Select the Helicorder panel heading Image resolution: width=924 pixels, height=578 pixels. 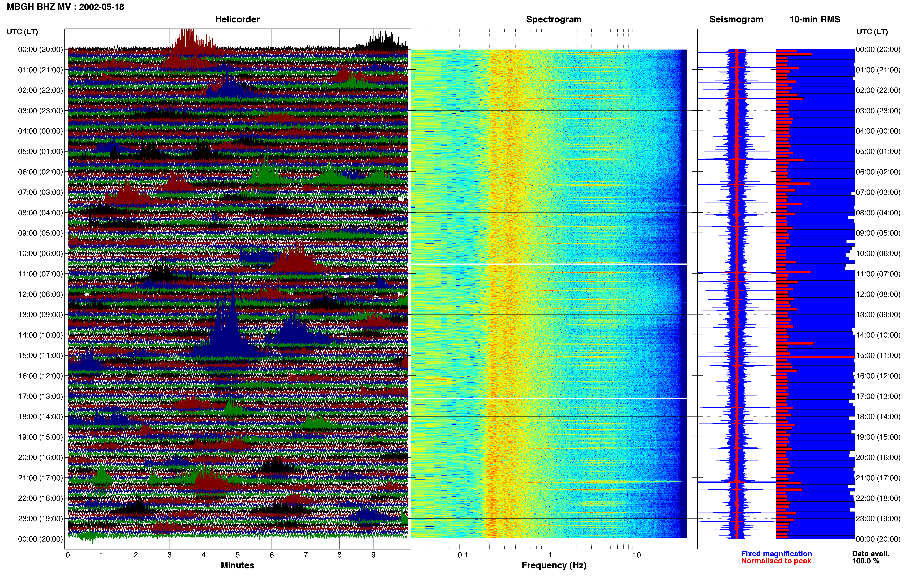tap(237, 19)
